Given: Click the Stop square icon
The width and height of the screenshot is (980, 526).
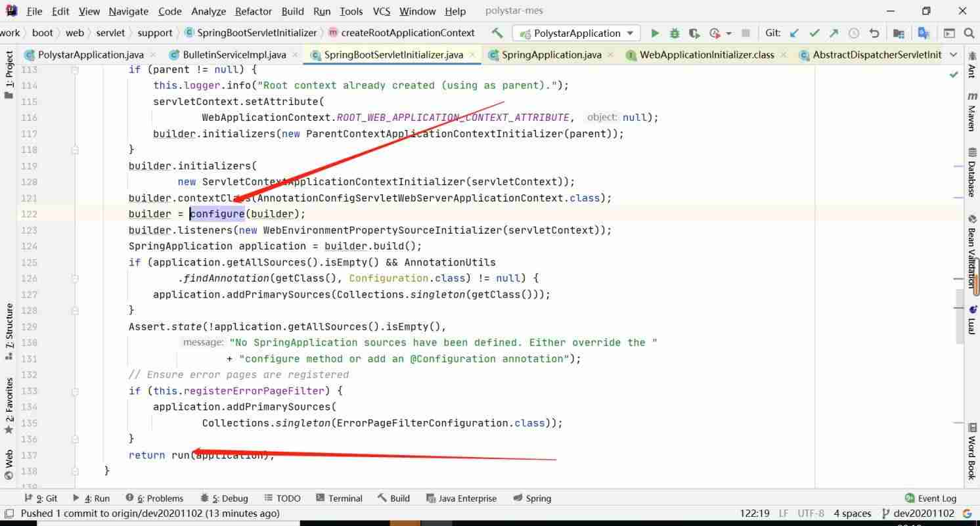Looking at the screenshot, I should pos(746,33).
